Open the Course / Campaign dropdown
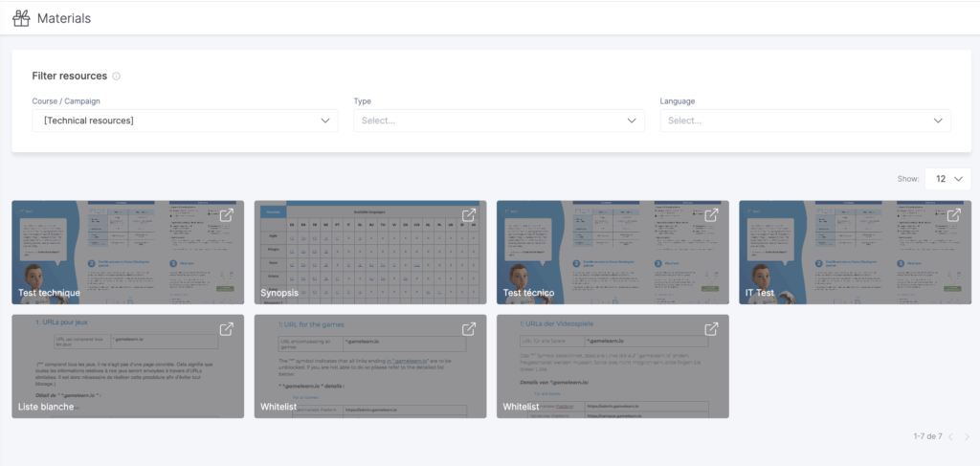This screenshot has height=466, width=980. [185, 121]
